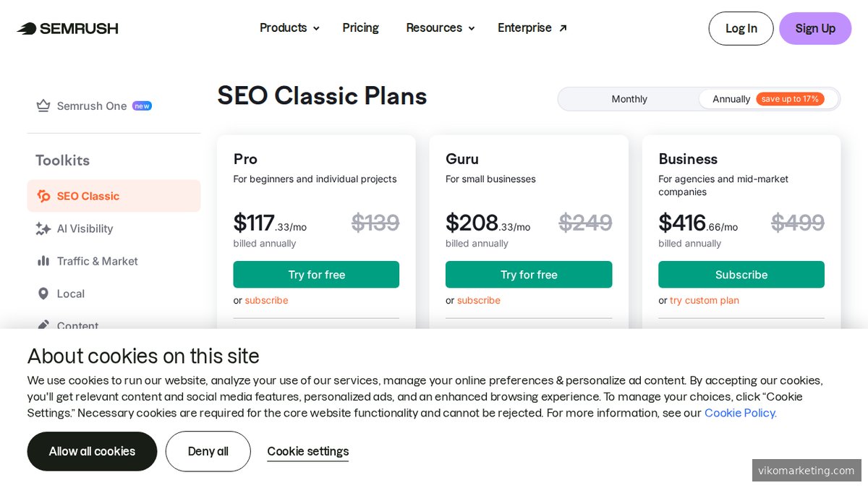This screenshot has width=868, height=488.
Task: Click the Enterprise external link arrow
Action: (562, 26)
